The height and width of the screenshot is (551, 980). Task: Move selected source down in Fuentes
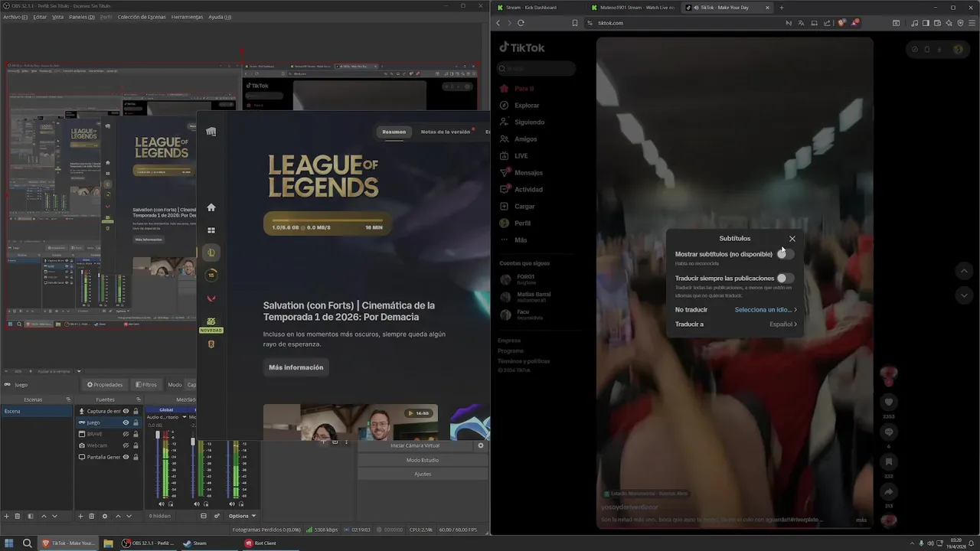[x=128, y=516]
